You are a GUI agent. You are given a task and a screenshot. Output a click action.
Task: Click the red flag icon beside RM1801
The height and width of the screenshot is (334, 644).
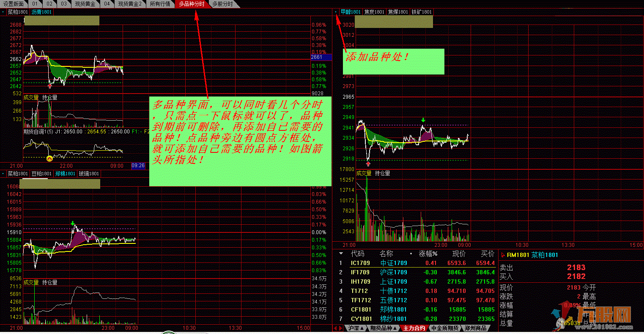click(503, 255)
